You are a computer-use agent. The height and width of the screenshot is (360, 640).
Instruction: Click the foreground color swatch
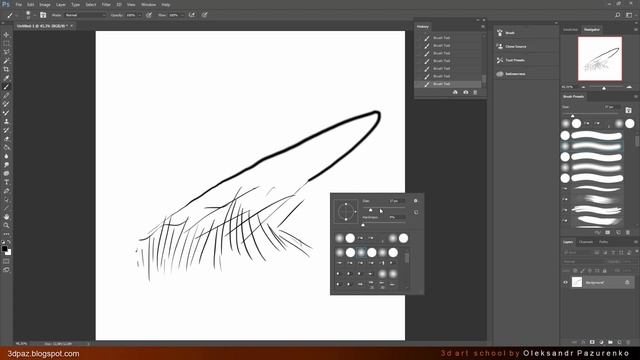pos(4,249)
